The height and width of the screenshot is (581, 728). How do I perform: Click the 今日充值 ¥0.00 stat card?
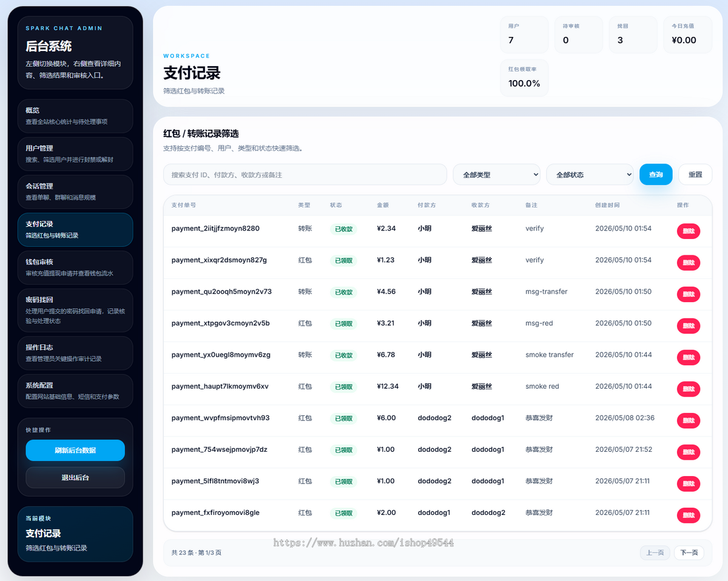tap(688, 35)
